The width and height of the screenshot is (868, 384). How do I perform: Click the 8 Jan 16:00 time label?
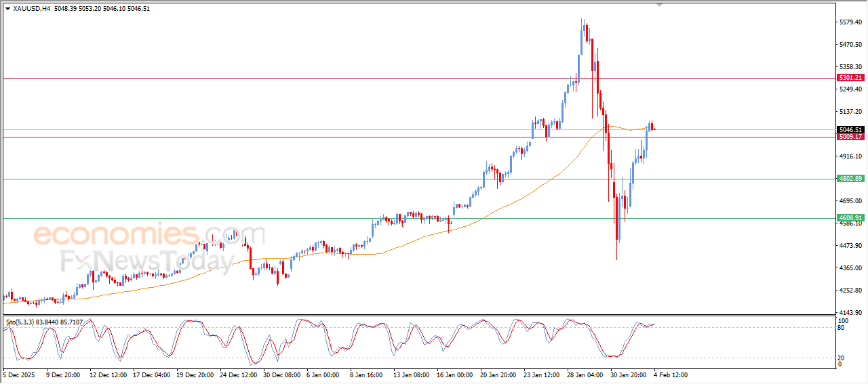[x=366, y=374]
